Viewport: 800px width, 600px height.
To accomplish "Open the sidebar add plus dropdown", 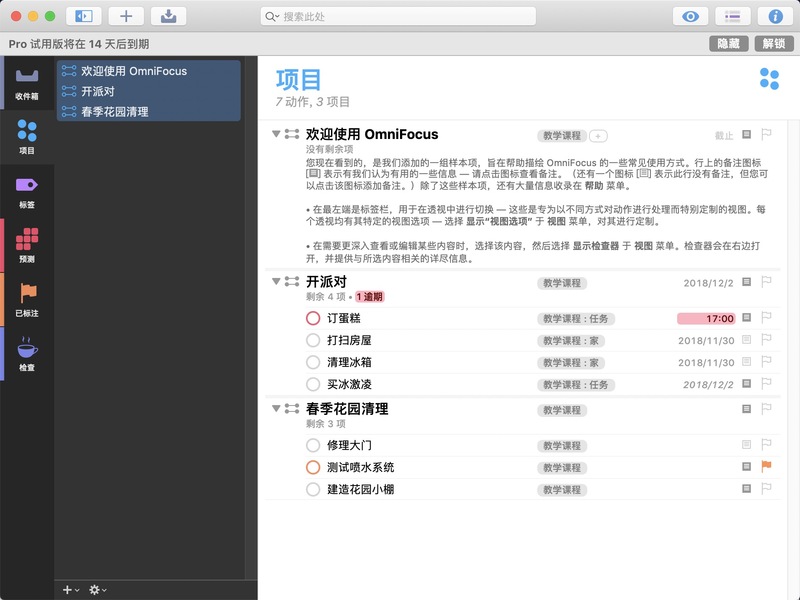I will [x=70, y=590].
